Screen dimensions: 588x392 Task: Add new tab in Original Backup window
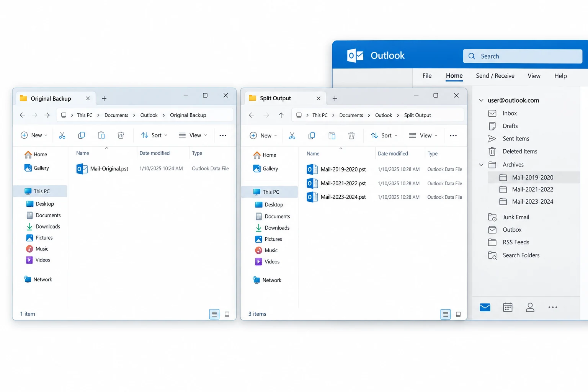[104, 98]
